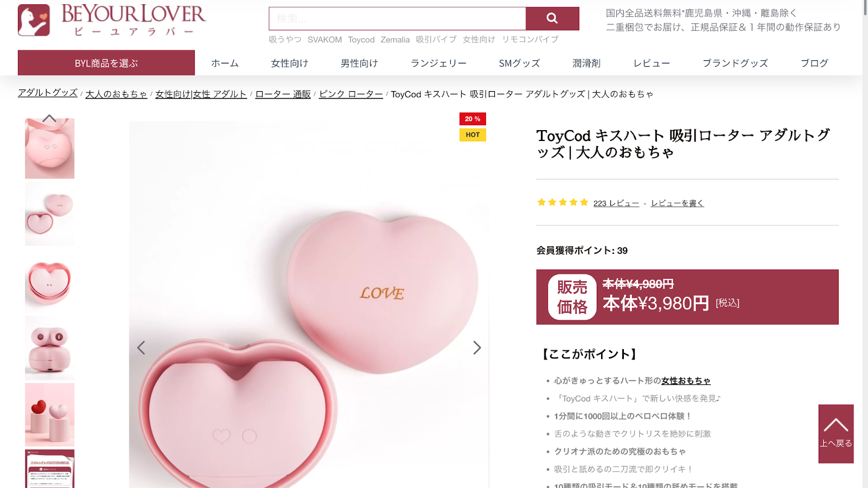Image resolution: width=868 pixels, height=488 pixels.
Task: Click the 223 レビュー link
Action: (x=616, y=203)
